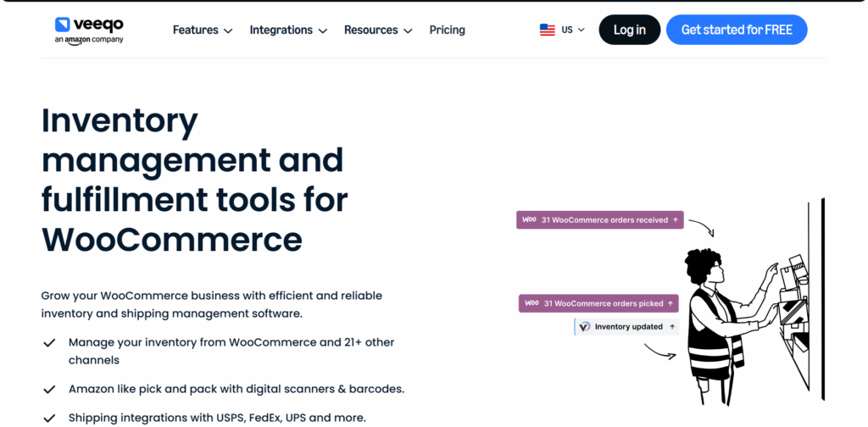Screen dimensions: 868x427
Task: Click up arrow in orders picked badge
Action: coord(670,303)
